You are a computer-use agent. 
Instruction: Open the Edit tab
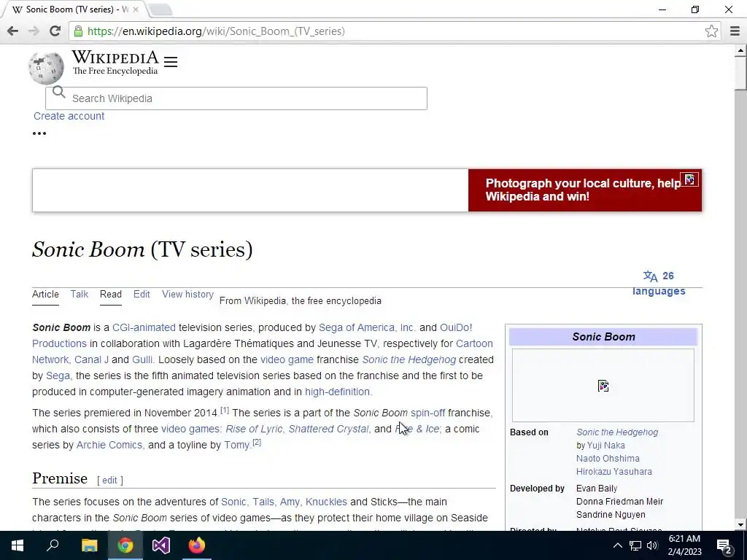[x=142, y=295]
